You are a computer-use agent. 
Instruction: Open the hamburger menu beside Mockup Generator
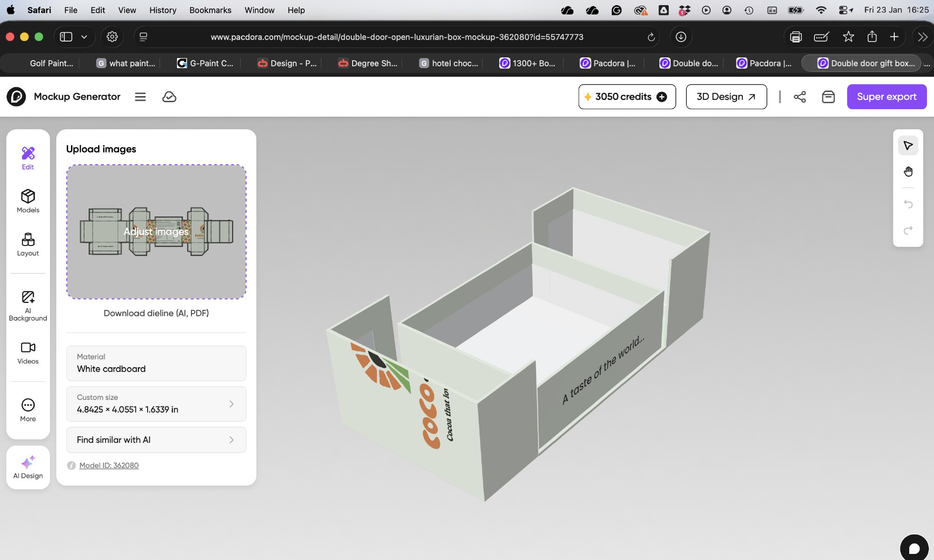coord(140,97)
